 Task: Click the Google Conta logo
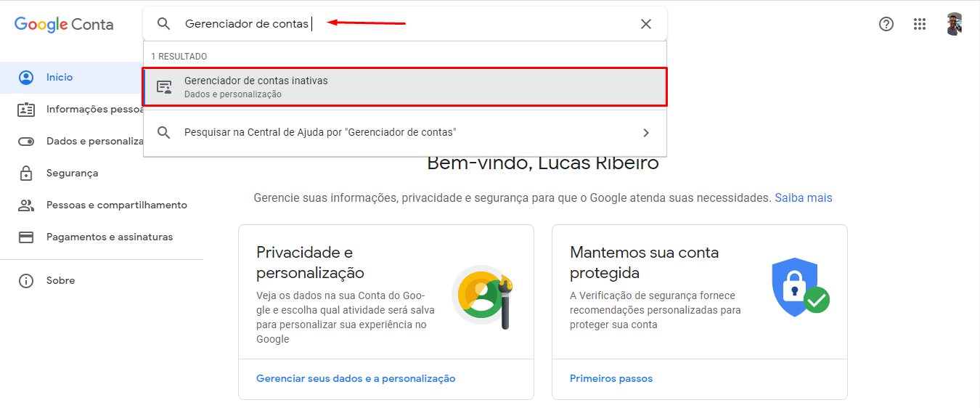(x=64, y=24)
